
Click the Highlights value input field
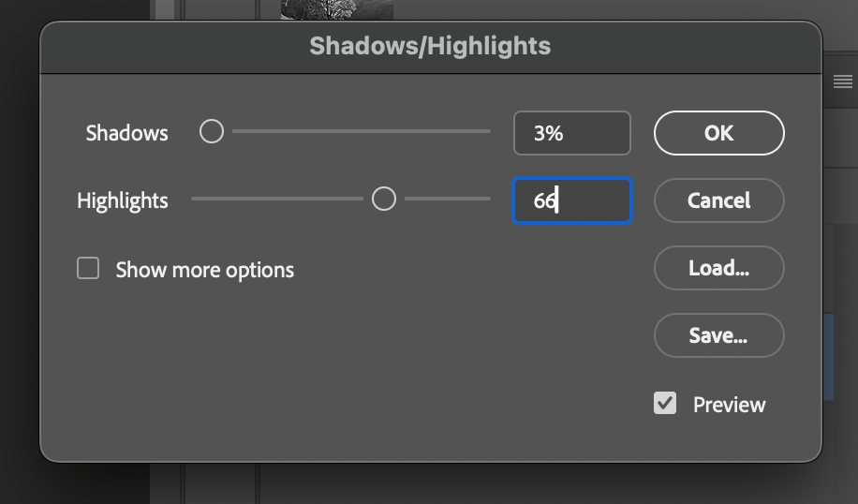coord(571,200)
